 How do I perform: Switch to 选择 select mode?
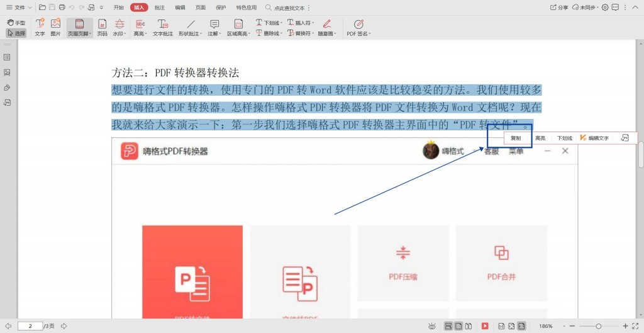point(16,33)
